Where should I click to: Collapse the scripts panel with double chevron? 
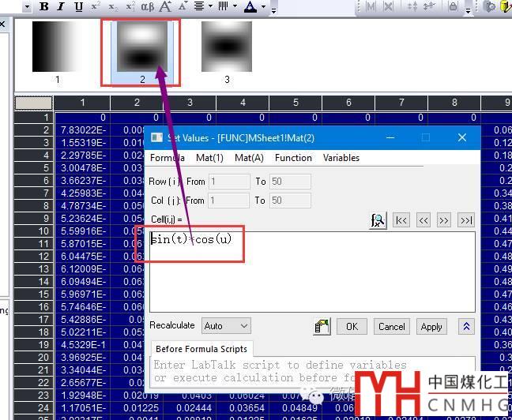[466, 327]
